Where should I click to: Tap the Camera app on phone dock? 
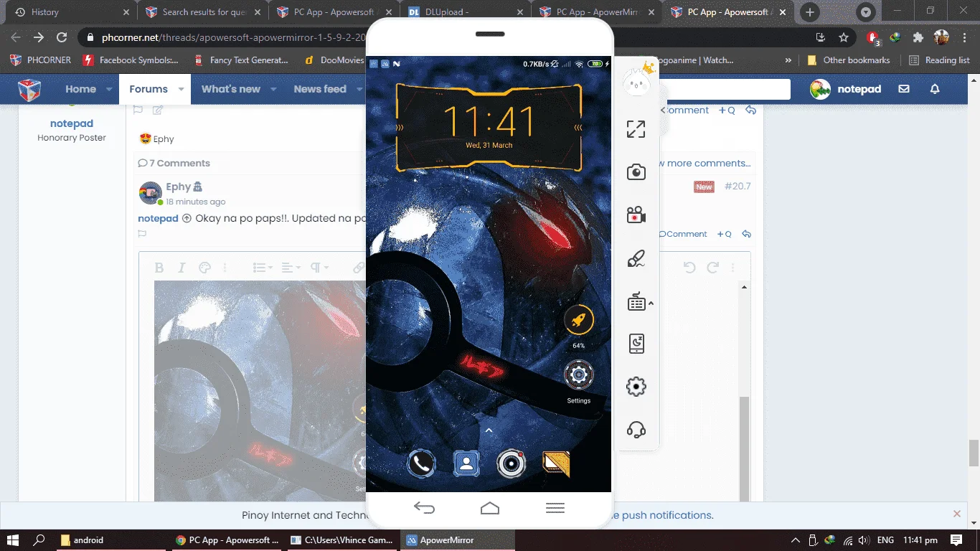(x=511, y=464)
